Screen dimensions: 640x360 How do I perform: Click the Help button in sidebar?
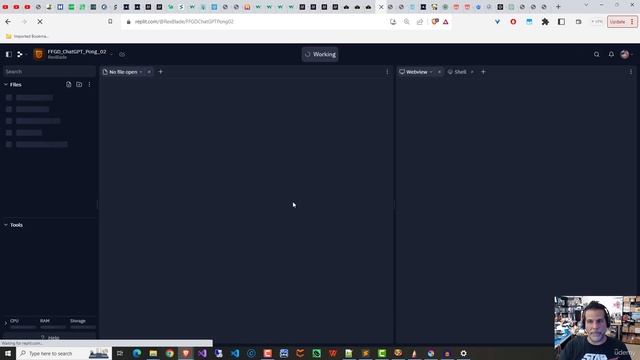[50, 338]
